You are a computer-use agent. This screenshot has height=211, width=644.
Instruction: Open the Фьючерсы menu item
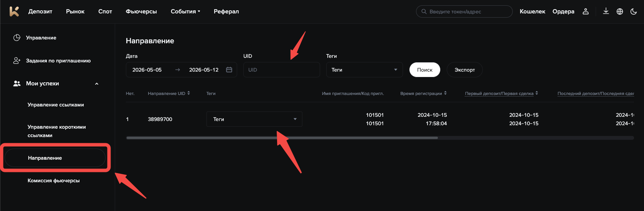coord(141,11)
